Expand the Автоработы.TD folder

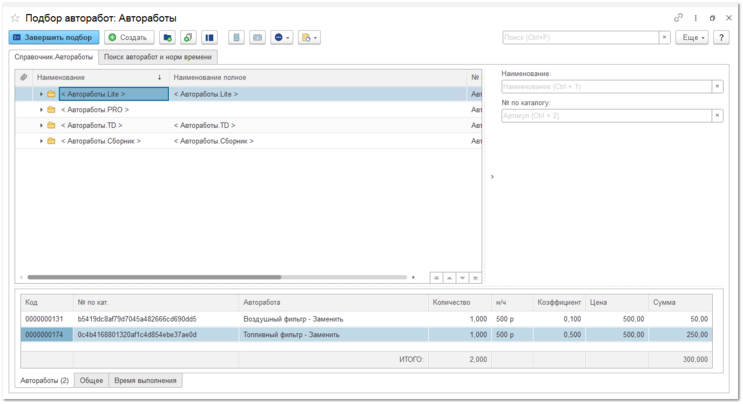click(x=41, y=126)
